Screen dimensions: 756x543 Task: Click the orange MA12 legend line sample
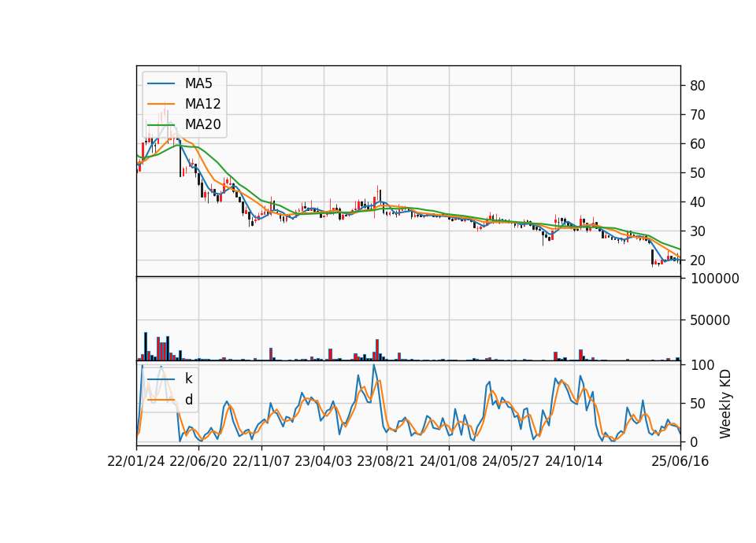(x=161, y=104)
